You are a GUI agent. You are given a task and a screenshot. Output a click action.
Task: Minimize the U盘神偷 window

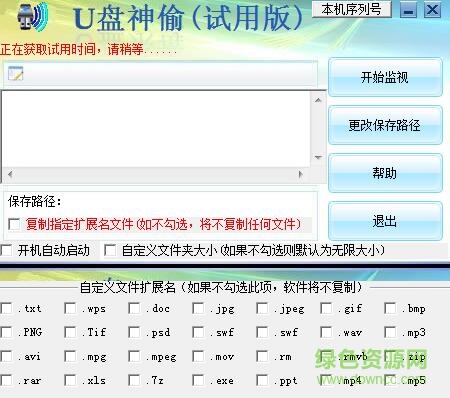[x=408, y=10]
